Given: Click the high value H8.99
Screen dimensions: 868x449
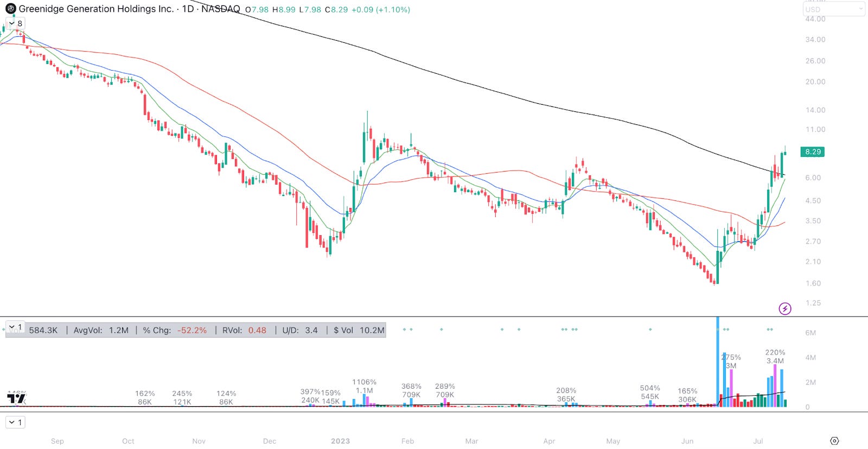Looking at the screenshot, I should [x=284, y=10].
